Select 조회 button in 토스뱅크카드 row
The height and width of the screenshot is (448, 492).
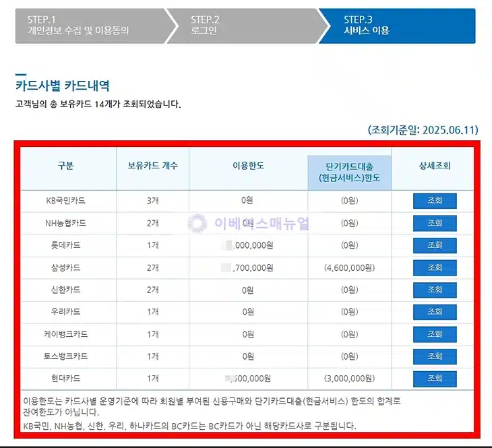tap(435, 356)
